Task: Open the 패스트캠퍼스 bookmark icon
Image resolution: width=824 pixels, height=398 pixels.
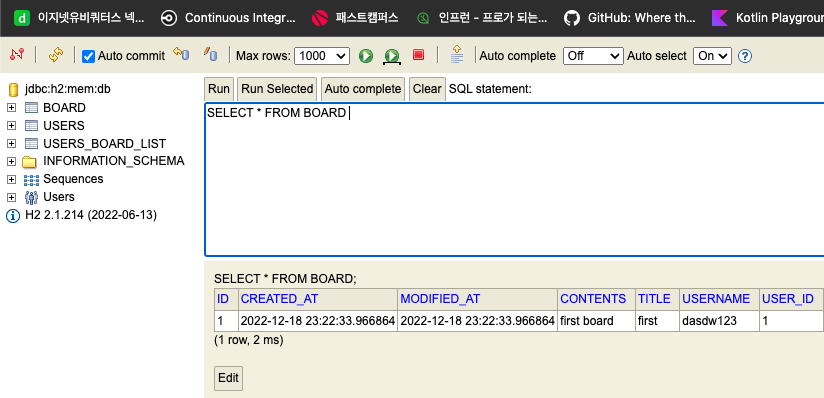Action: pyautogui.click(x=320, y=18)
